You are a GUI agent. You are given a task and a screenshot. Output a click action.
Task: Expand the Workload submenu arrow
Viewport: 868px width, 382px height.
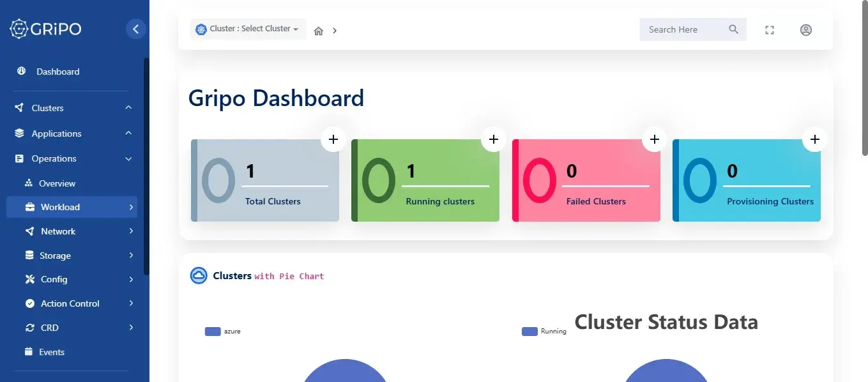131,207
